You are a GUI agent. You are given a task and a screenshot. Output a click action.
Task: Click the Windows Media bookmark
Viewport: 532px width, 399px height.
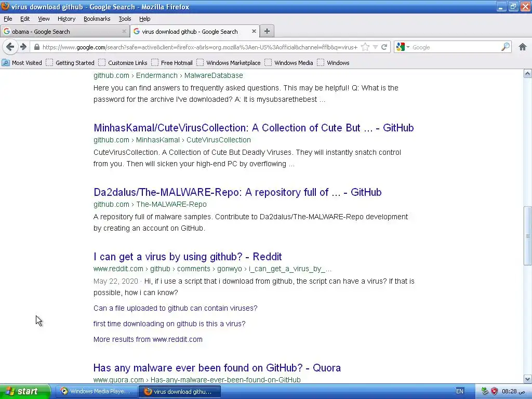(289, 63)
